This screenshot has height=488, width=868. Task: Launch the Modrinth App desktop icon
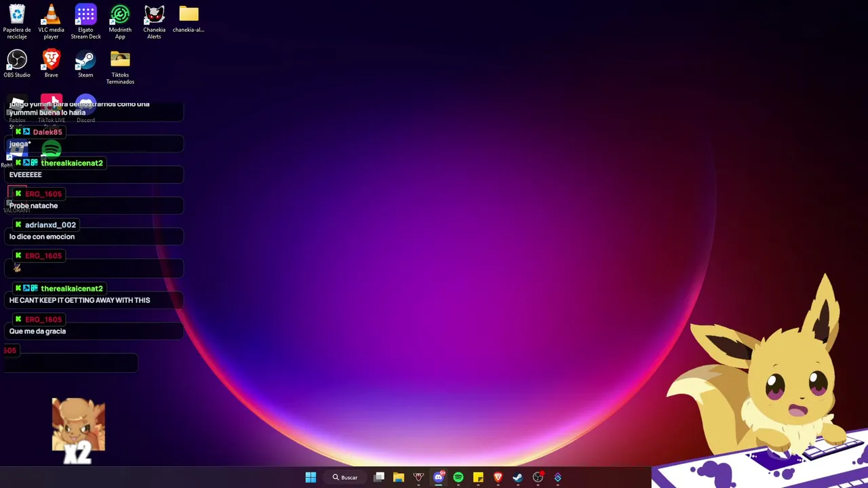click(x=120, y=21)
